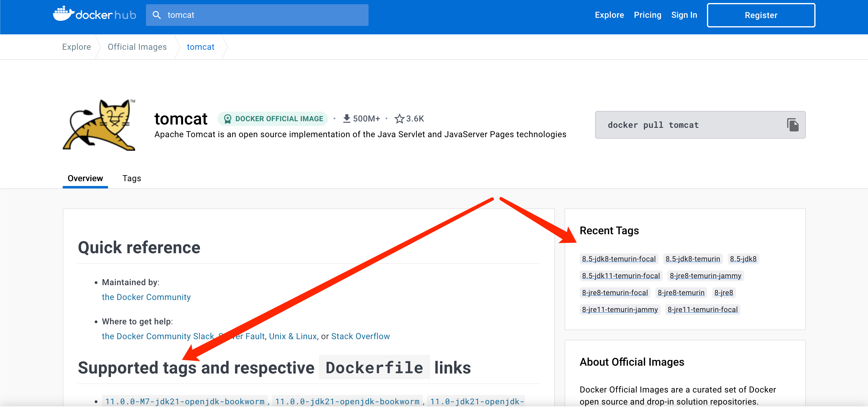The height and width of the screenshot is (413, 868).
Task: Open the Docker Community link
Action: point(146,297)
